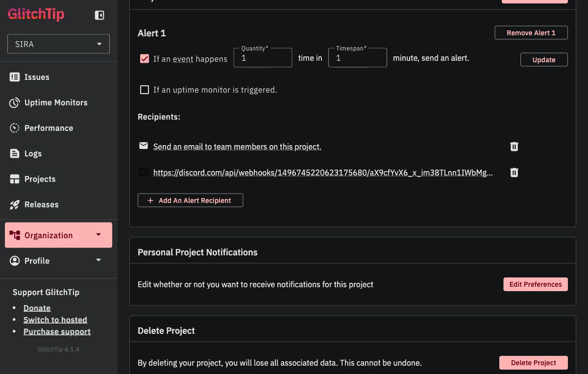The width and height of the screenshot is (588, 374).
Task: Click the Uptime Monitors icon
Action: point(15,102)
